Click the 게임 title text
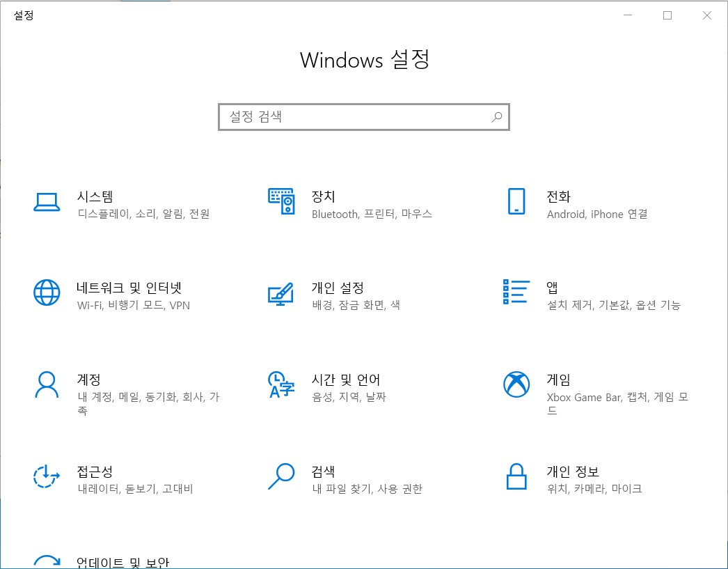This screenshot has height=569, width=728. click(559, 380)
